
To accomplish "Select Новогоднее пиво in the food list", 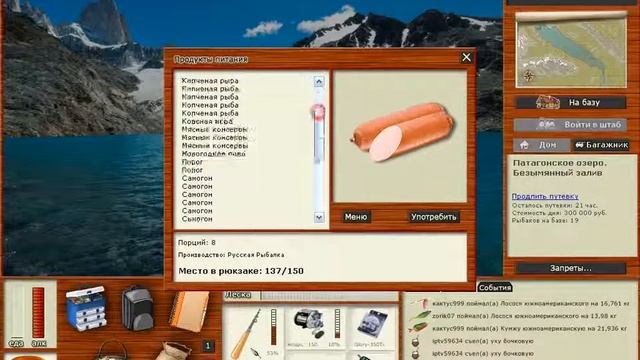I will 213,154.
